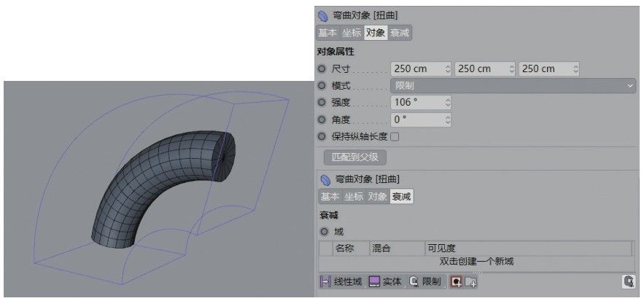The height and width of the screenshot is (301, 644).
Task: Click the stepper arrows on the 强度 field
Action: coord(447,103)
